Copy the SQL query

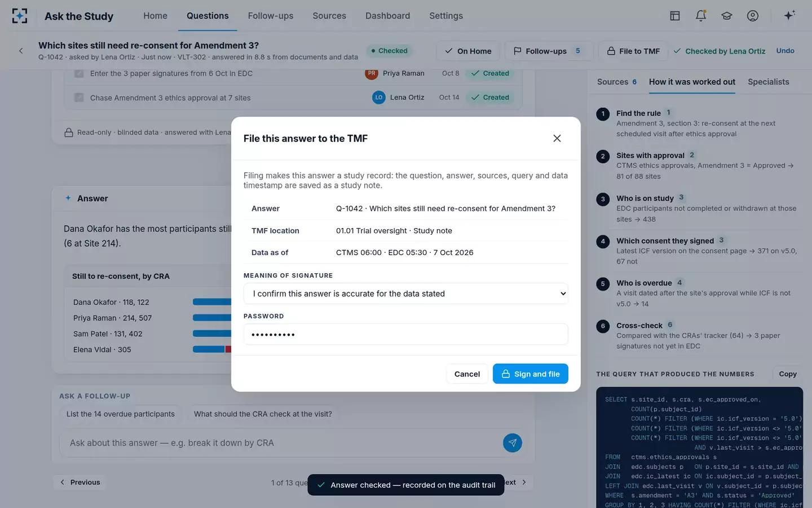click(x=788, y=374)
